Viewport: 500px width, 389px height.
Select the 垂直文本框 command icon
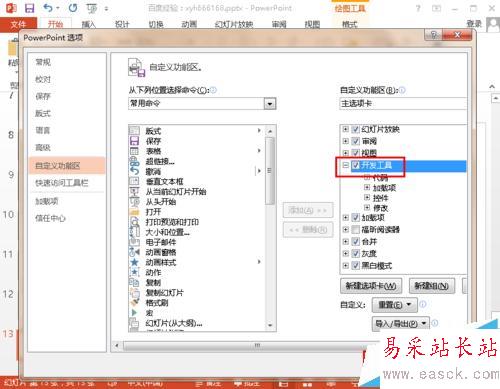(134, 181)
